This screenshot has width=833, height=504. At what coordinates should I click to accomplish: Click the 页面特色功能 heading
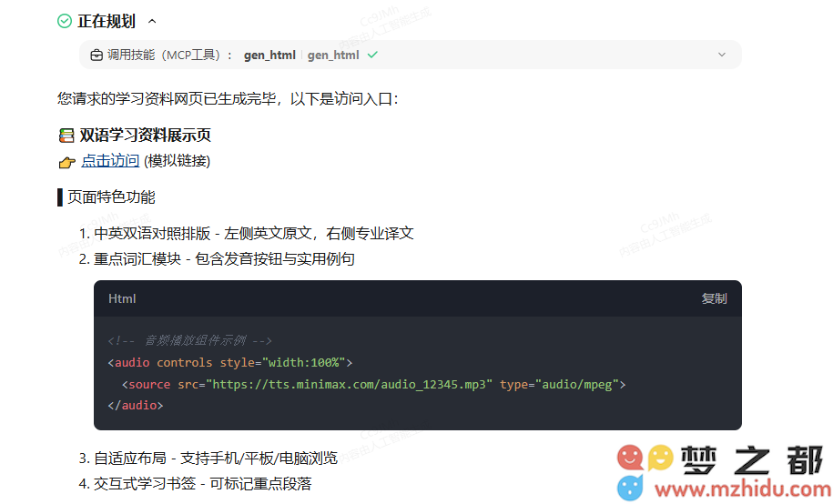coord(111,197)
